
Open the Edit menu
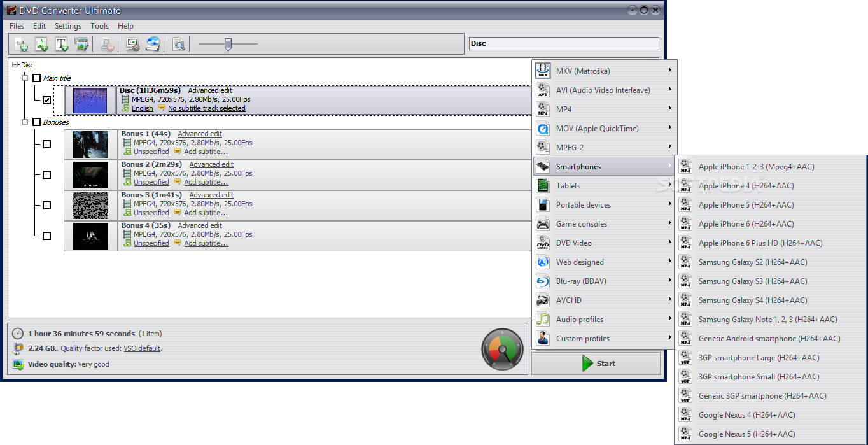(x=39, y=26)
